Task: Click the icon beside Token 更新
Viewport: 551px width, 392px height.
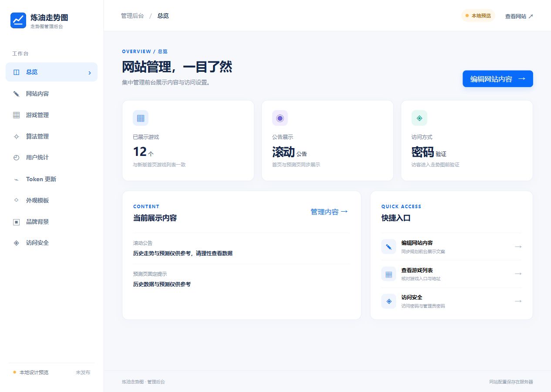Action: coord(17,179)
